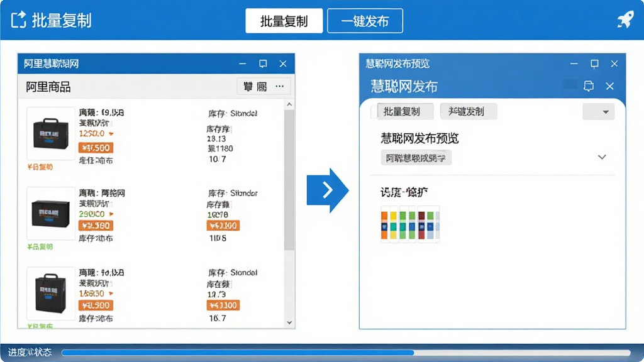The image size is (644, 362).
Task: Click the green copy link under second thumbnail
Action: pyautogui.click(x=40, y=246)
